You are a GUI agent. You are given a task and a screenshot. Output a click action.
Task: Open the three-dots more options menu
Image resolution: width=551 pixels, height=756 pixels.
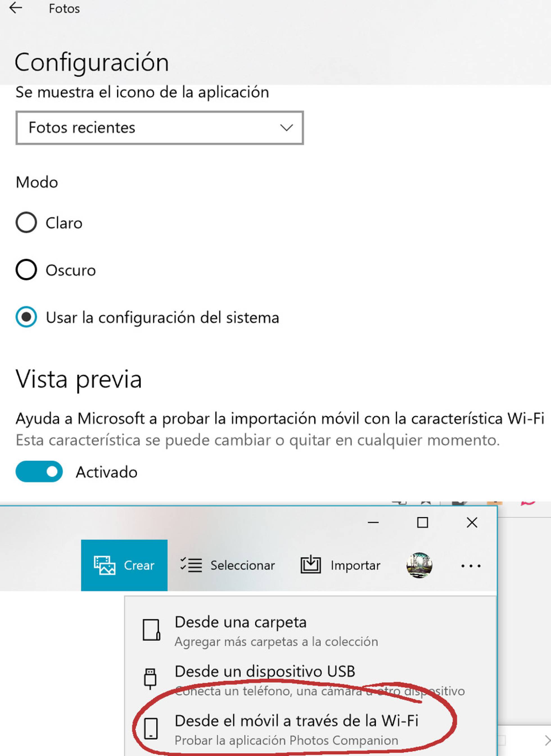pos(471,566)
